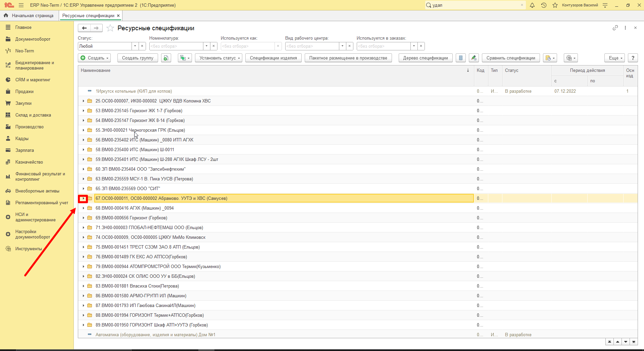Viewport: 644px width, 351px height.
Task: Click the edit selected items icon
Action: (x=474, y=58)
